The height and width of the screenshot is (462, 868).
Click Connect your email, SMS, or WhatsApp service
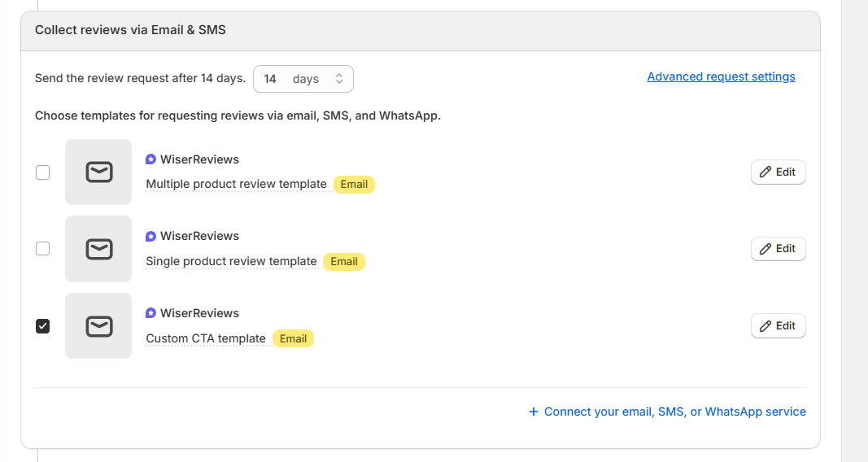pyautogui.click(x=667, y=412)
